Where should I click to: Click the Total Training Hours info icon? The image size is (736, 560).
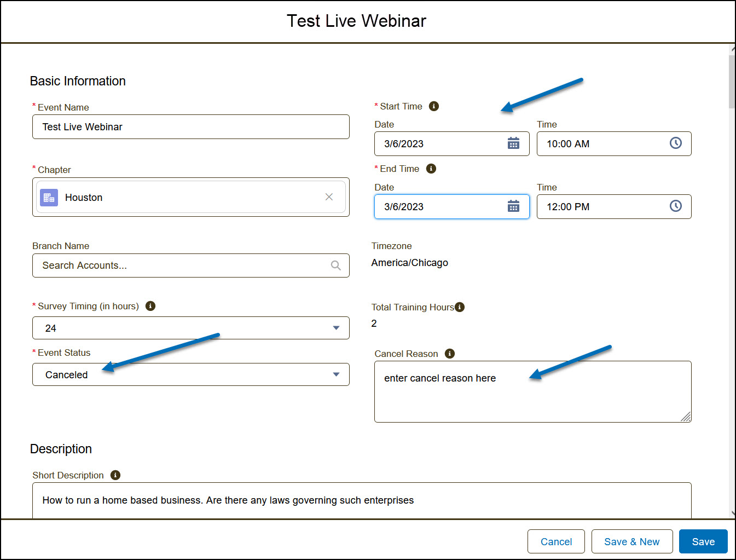click(x=460, y=307)
